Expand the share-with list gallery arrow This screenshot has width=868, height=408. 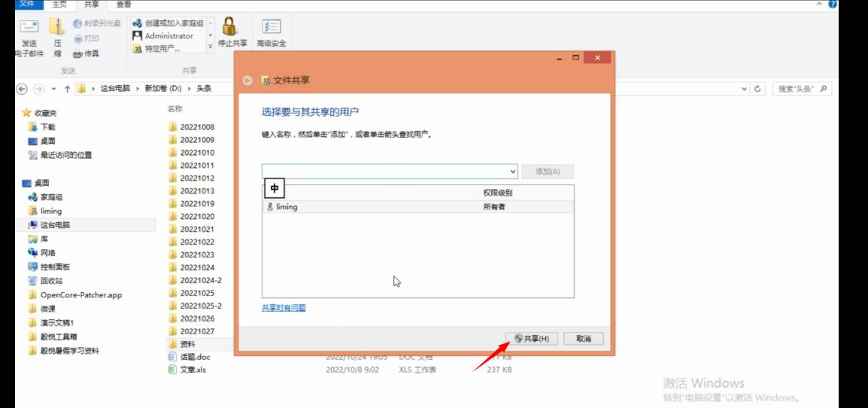(x=211, y=47)
